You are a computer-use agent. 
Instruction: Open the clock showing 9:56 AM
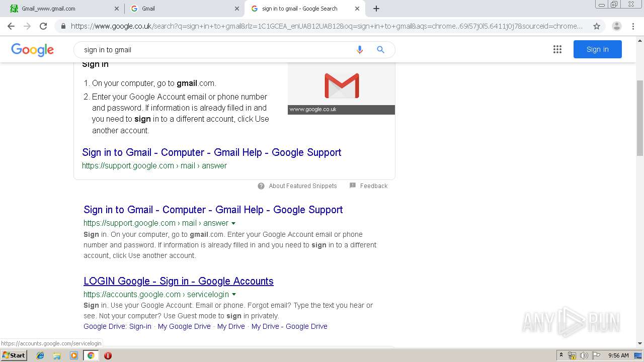(618, 355)
